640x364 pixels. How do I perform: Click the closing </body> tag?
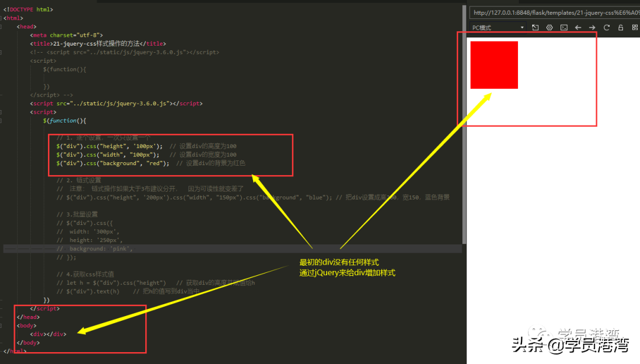pos(28,343)
